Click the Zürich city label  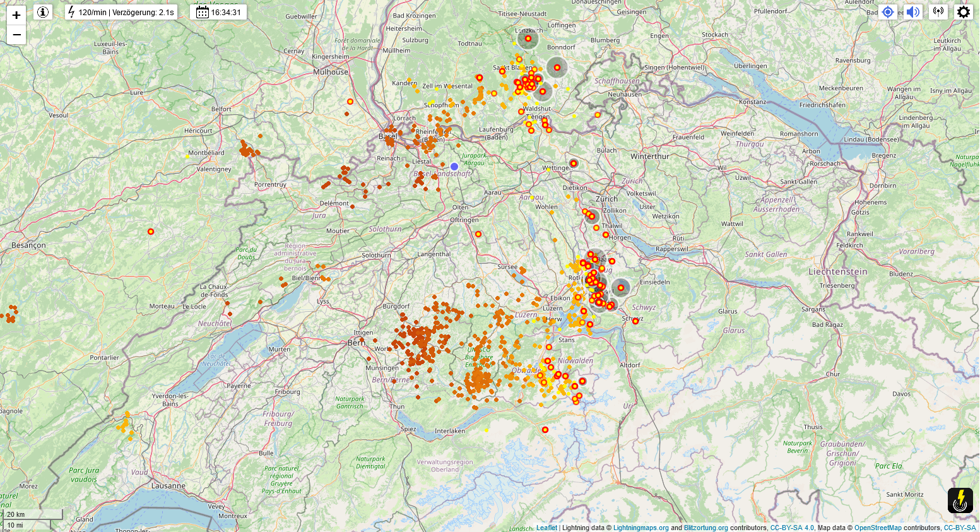click(x=606, y=199)
